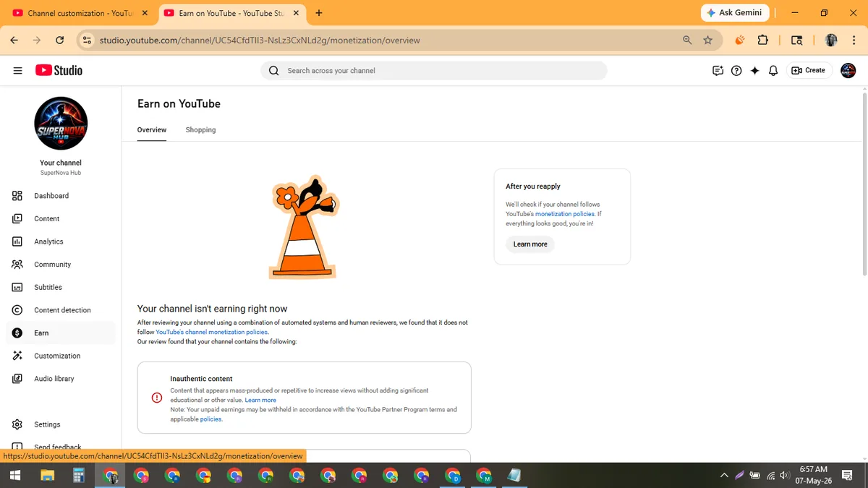Viewport: 868px width, 488px height.
Task: Open the Windows Start menu
Action: pyautogui.click(x=14, y=476)
